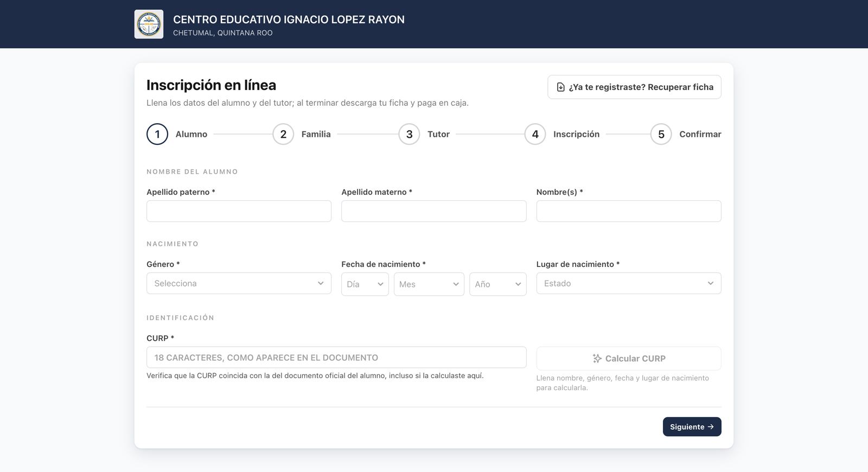Image resolution: width=868 pixels, height=472 pixels.
Task: Open the Día birth date dropdown
Action: [365, 284]
